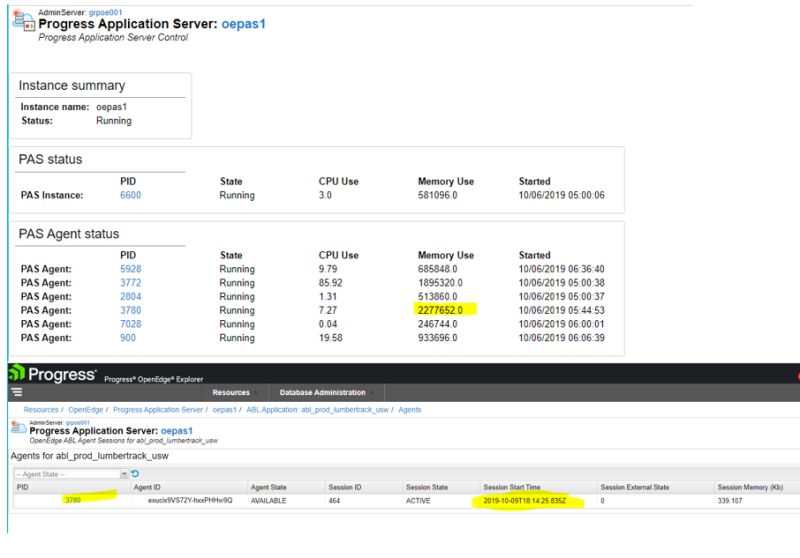Click PID 3780 in the agents grid
Image resolution: width=800 pixels, height=558 pixels.
pos(73,500)
